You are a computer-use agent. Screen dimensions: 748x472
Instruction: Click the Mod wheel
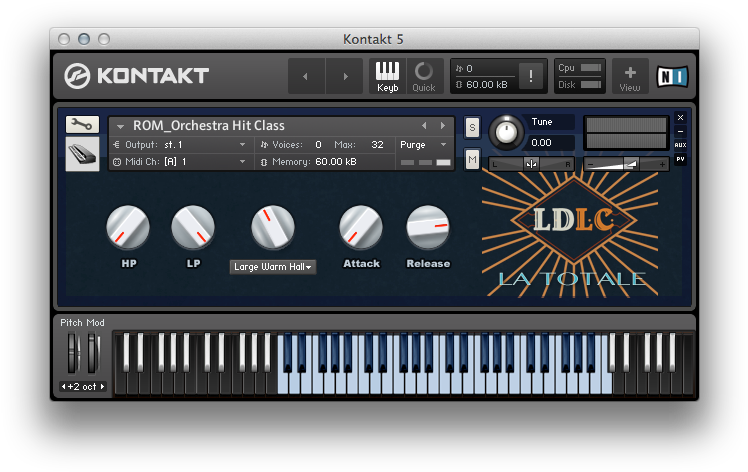coord(93,354)
